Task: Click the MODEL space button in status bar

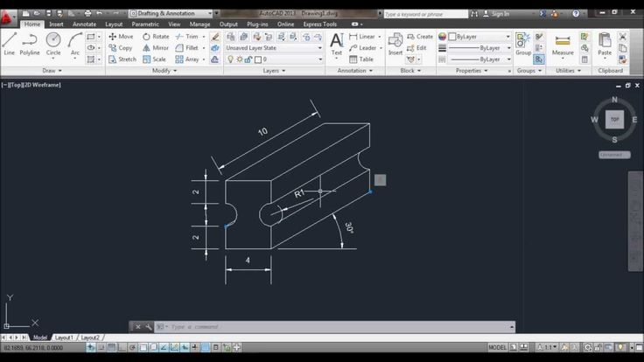Action: pyautogui.click(x=497, y=347)
